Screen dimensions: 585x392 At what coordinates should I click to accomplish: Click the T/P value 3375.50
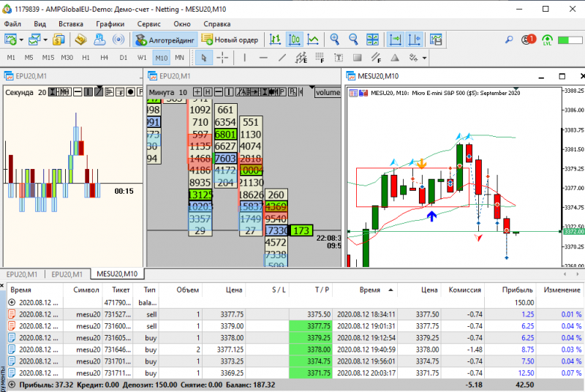319,314
